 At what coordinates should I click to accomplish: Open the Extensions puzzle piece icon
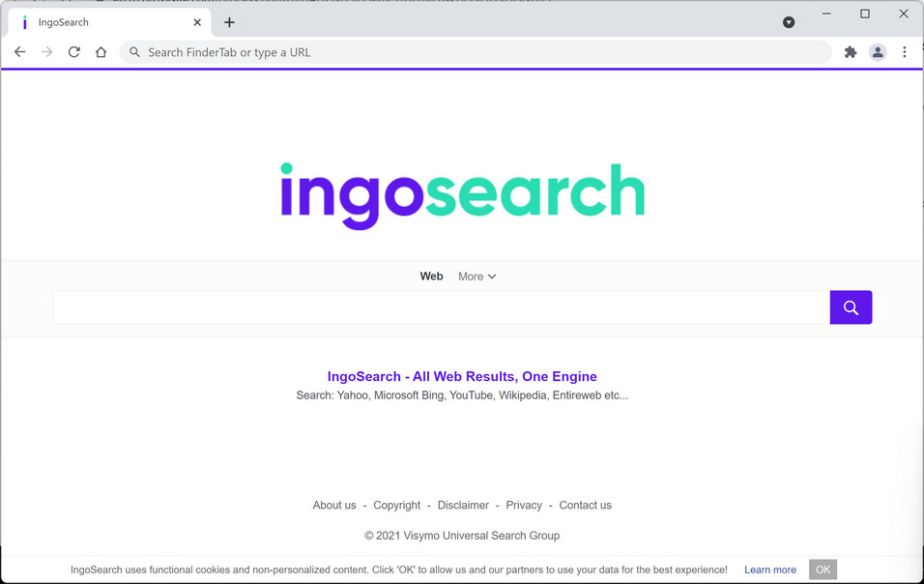point(851,52)
